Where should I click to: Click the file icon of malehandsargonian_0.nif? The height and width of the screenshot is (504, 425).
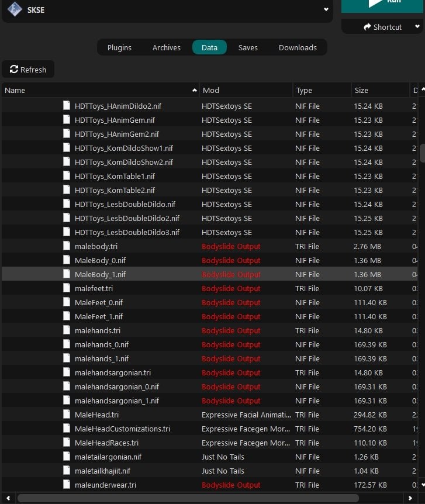pos(67,386)
